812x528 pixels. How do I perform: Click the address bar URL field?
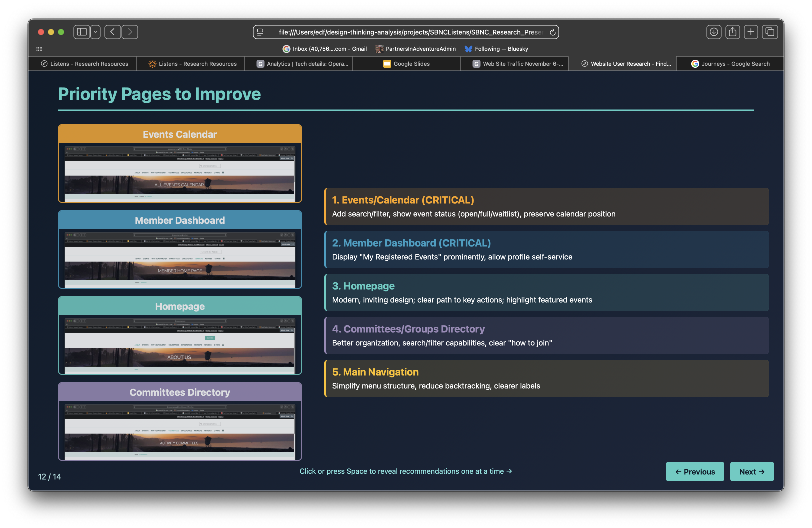point(409,32)
